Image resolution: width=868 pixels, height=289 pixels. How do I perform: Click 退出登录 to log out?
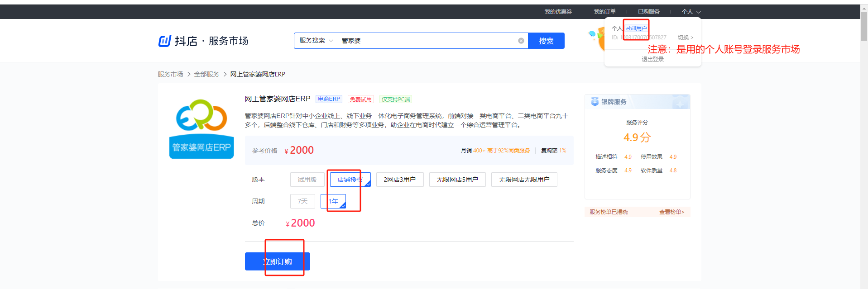tap(652, 59)
